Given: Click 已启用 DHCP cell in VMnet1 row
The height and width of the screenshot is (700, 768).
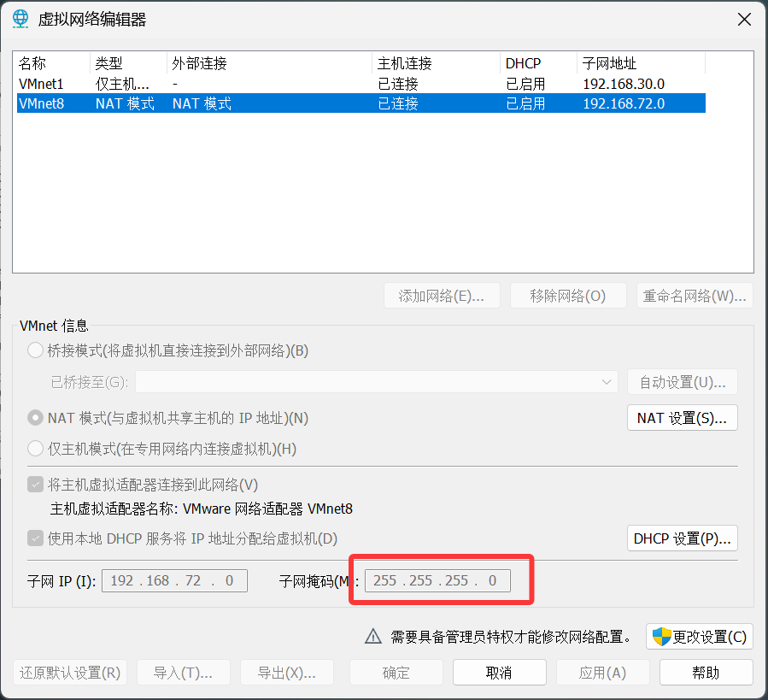Looking at the screenshot, I should click(525, 85).
